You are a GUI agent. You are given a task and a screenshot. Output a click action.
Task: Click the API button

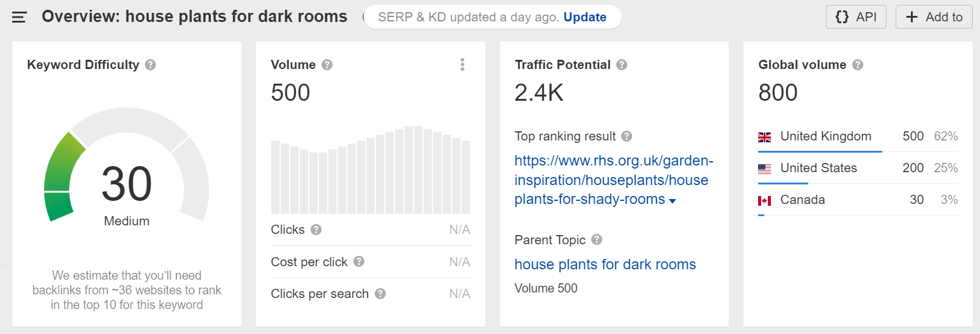coord(856,17)
